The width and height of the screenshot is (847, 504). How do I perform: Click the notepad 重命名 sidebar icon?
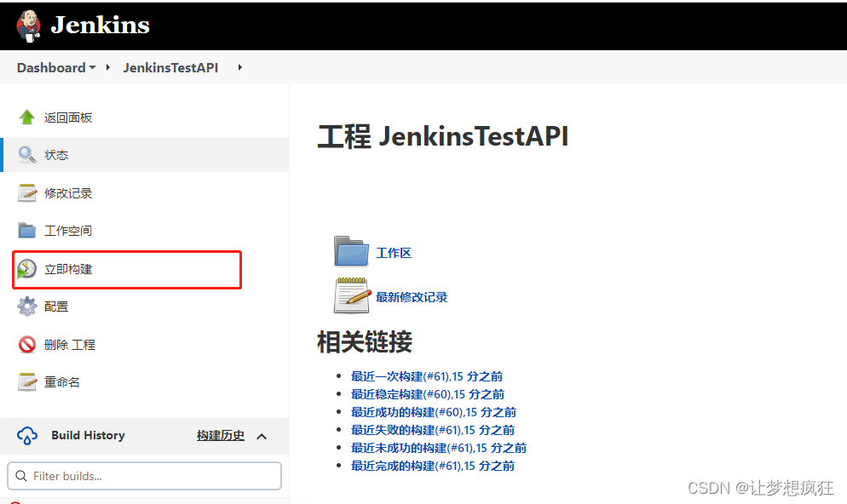pos(27,382)
